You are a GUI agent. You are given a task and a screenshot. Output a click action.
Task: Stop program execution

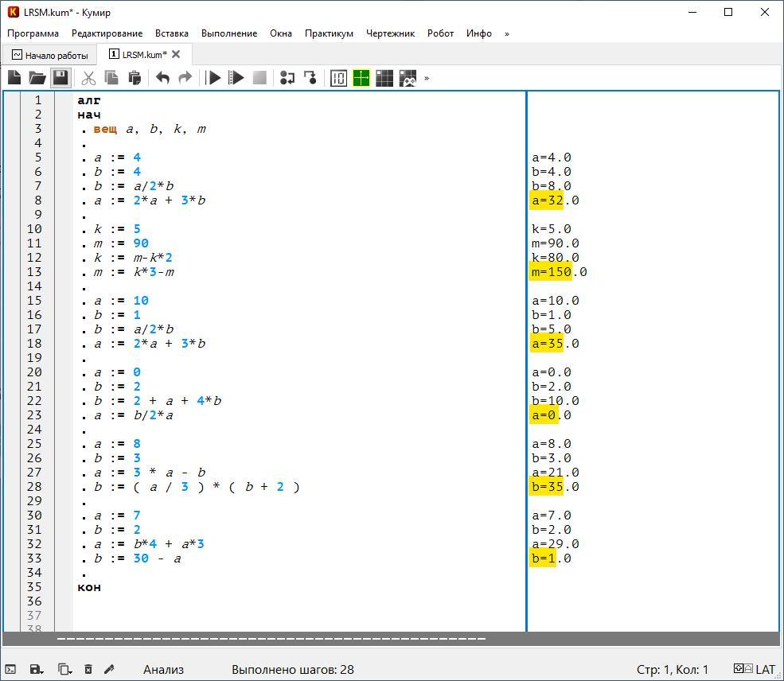(259, 78)
